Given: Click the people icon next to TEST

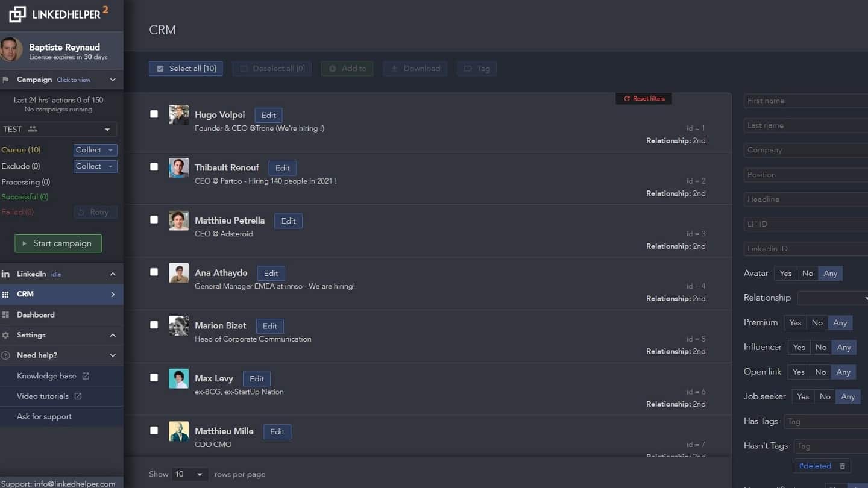Looking at the screenshot, I should 33,129.
